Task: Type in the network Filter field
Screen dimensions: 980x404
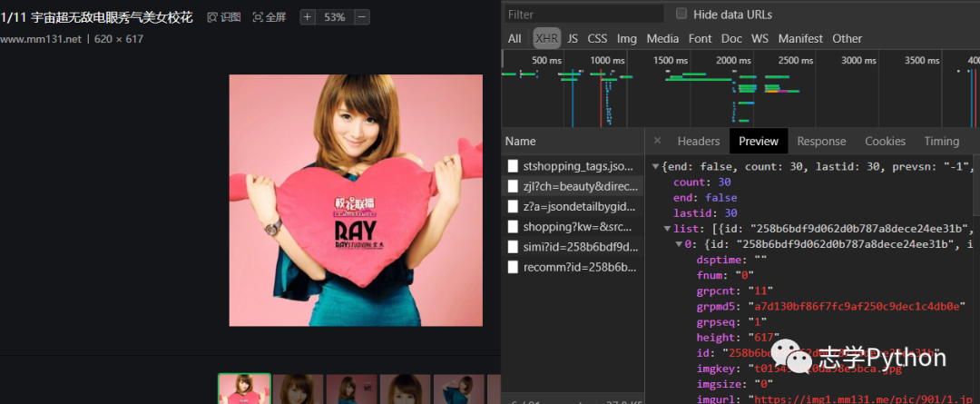Action: point(583,15)
